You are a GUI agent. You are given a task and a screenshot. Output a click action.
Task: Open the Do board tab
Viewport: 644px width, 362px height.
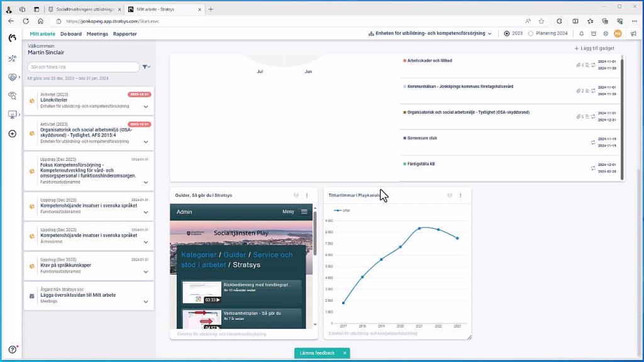pos(70,34)
